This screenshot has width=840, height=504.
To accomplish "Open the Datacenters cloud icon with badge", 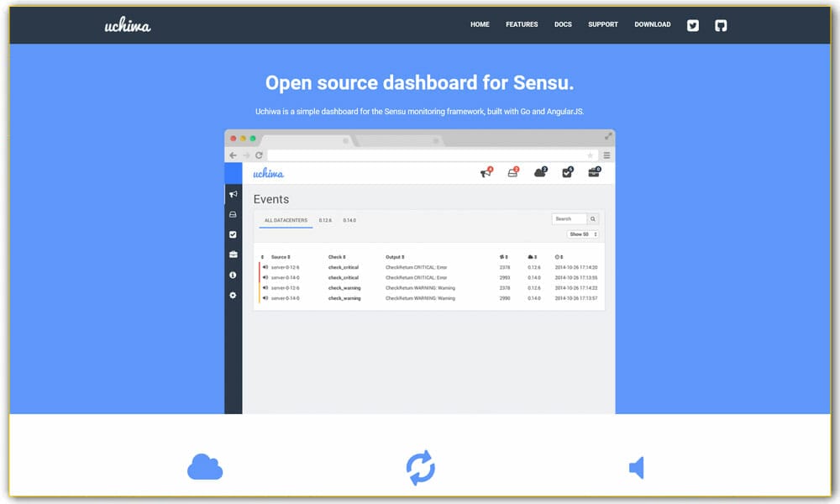I will [x=538, y=171].
